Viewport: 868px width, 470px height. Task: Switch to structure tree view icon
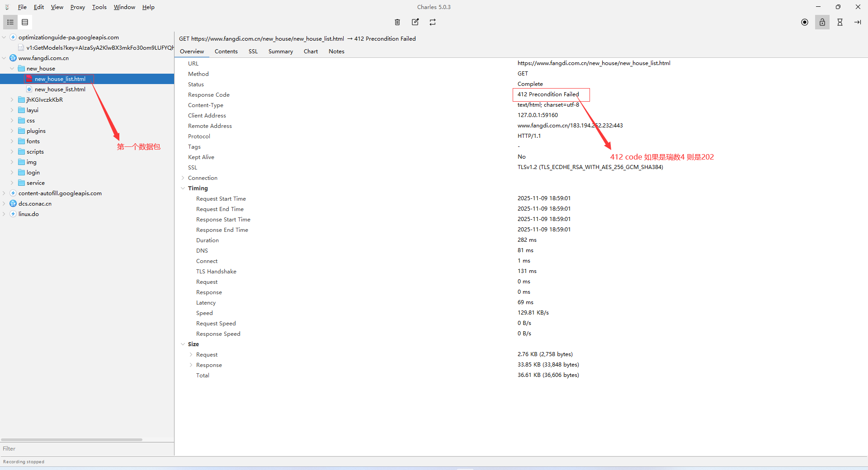tap(10, 22)
